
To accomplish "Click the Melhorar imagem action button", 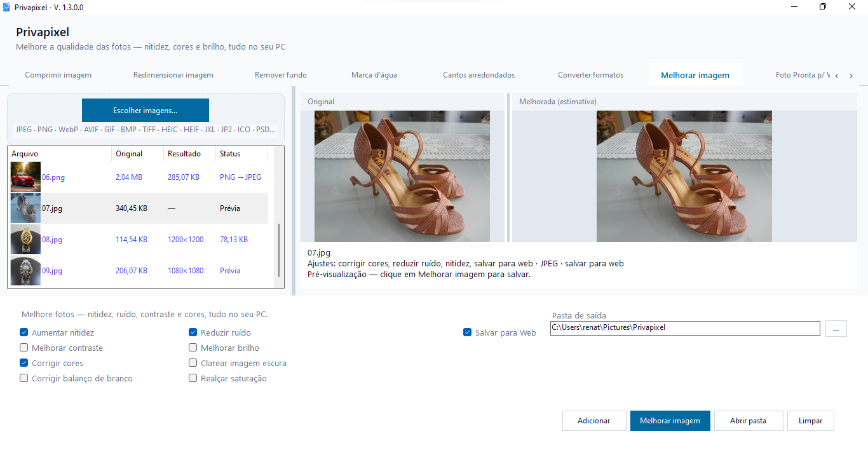I will [x=670, y=421].
